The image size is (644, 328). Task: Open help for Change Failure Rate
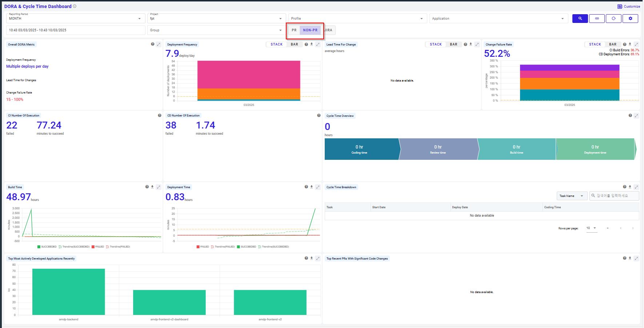click(625, 44)
